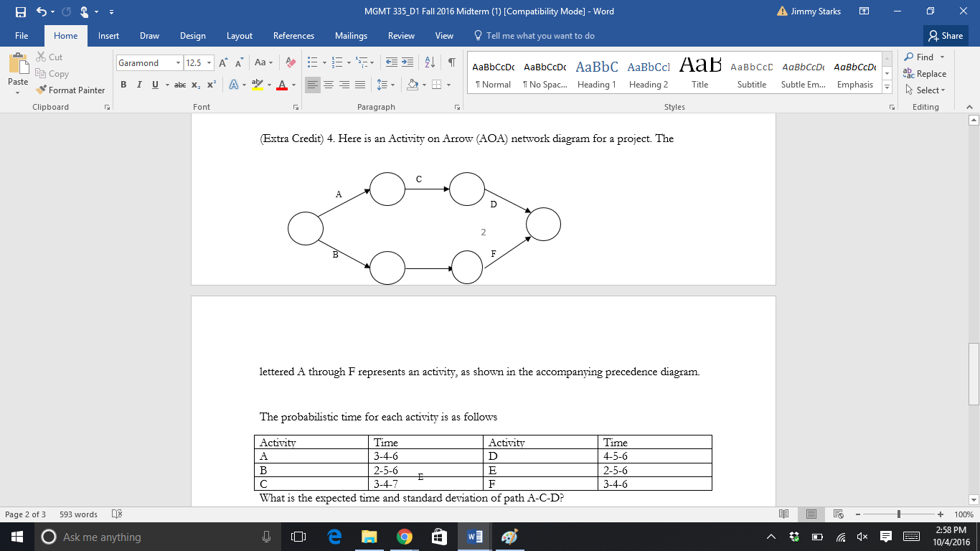
Task: Click the Tell me what you want to do field
Action: point(534,36)
